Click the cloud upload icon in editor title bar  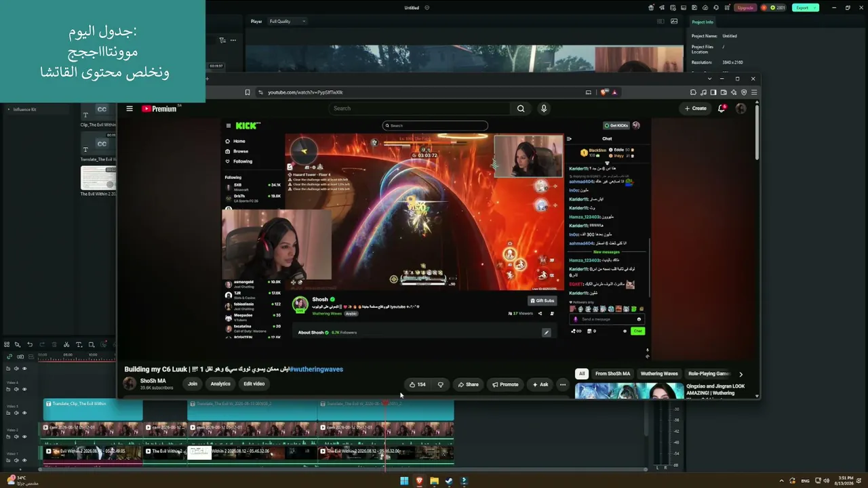point(706,7)
